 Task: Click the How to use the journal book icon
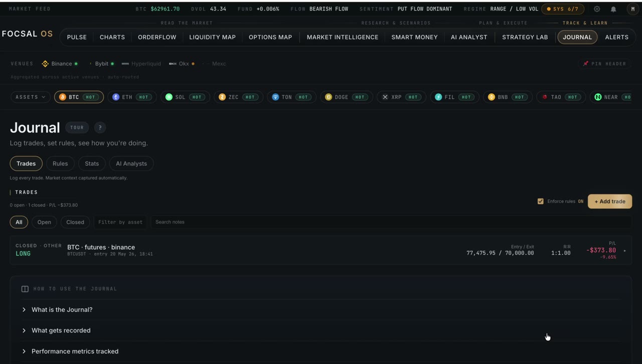point(25,289)
